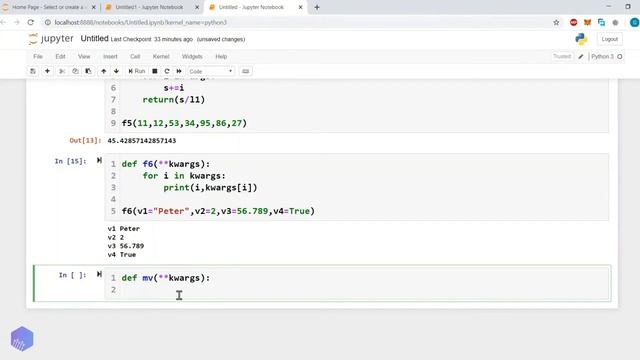Interrupt the kernel with stop icon

point(155,71)
